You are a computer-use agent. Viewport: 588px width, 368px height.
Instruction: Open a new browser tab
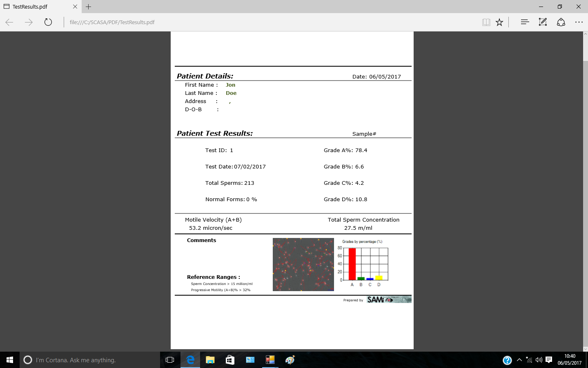coord(89,7)
